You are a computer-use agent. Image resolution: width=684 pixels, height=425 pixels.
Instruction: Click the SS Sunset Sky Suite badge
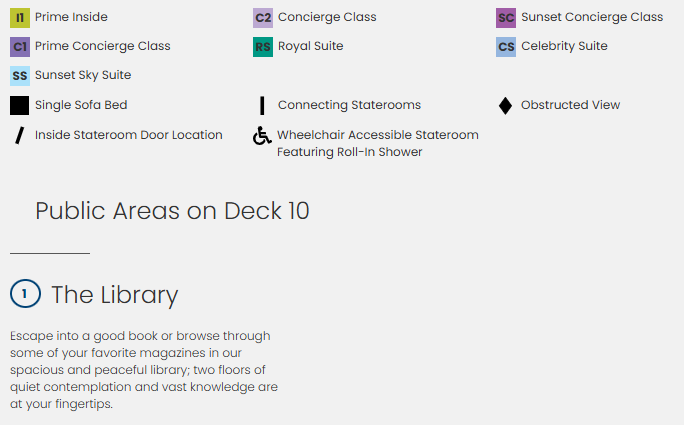click(x=20, y=75)
